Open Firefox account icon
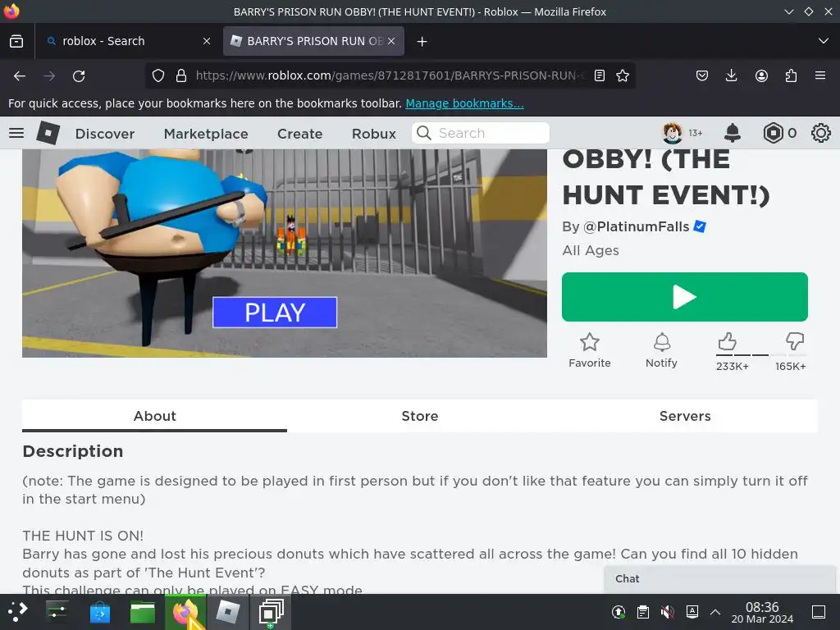840x630 pixels. tap(761, 75)
